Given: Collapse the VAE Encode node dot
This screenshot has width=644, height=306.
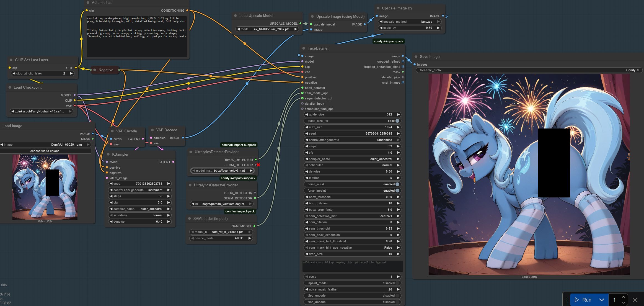Looking at the screenshot, I should [112, 131].
